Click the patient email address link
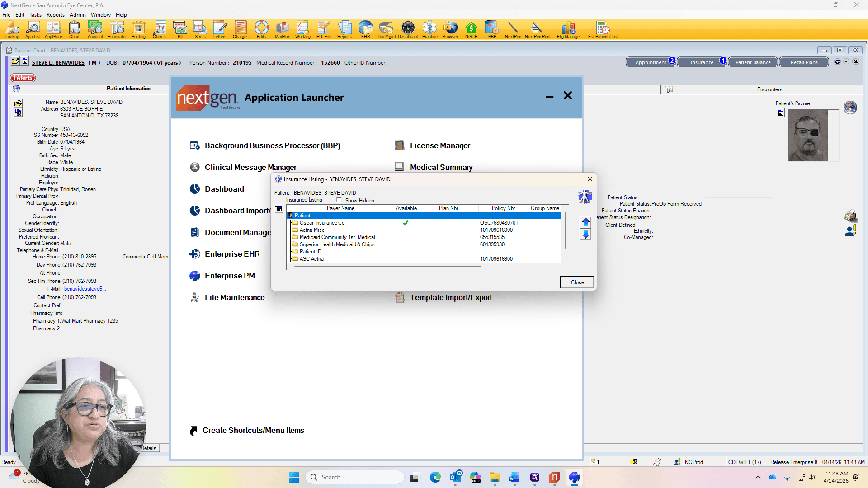868x488 pixels. pos(85,289)
